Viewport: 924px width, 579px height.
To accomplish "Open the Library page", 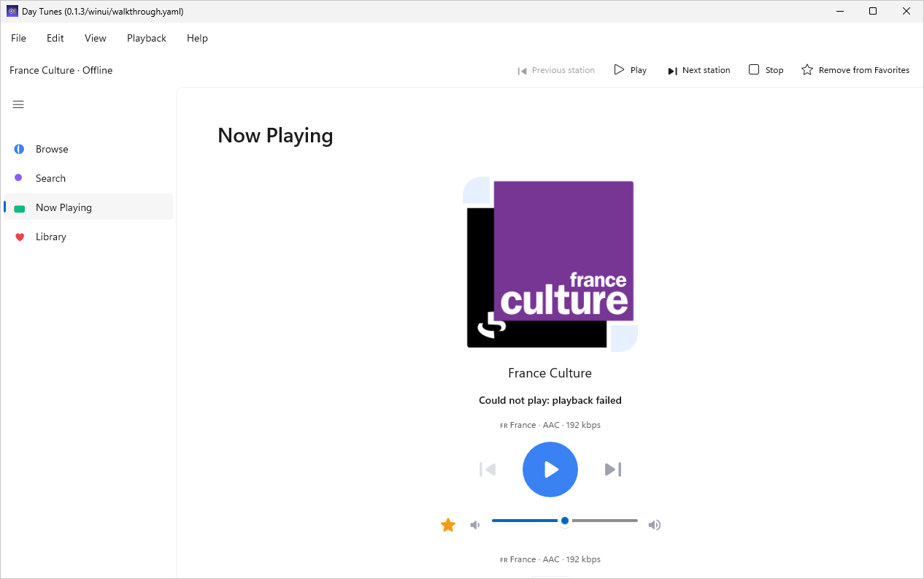I will click(x=88, y=237).
